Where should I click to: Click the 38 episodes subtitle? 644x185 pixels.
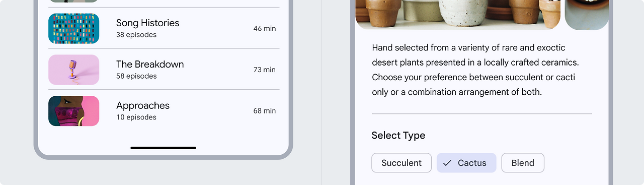pos(136,35)
